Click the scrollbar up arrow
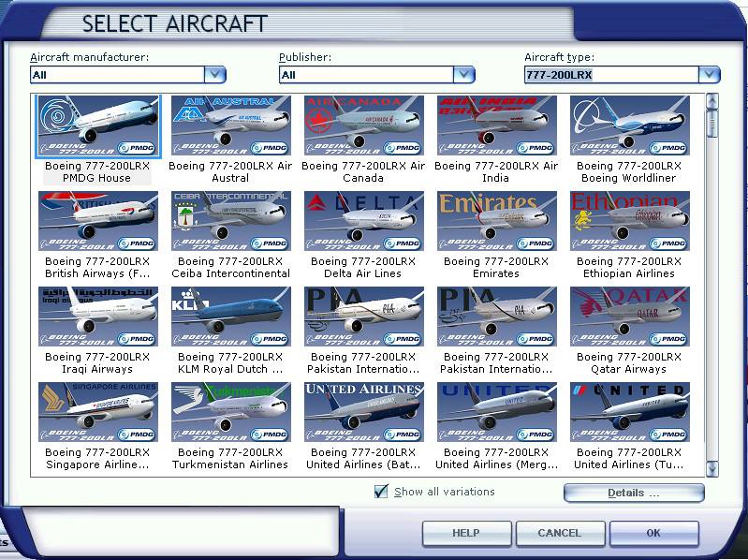The width and height of the screenshot is (748, 560). (711, 101)
